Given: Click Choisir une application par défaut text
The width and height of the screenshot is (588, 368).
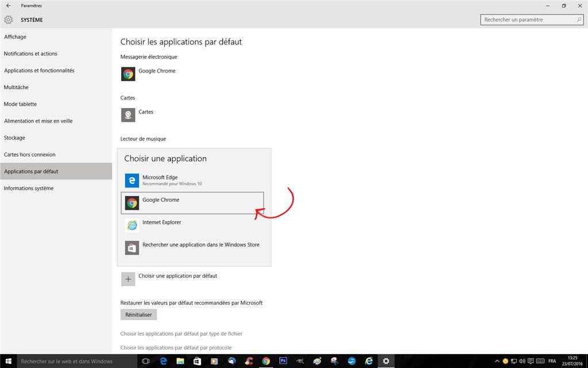Looking at the screenshot, I should point(178,275).
